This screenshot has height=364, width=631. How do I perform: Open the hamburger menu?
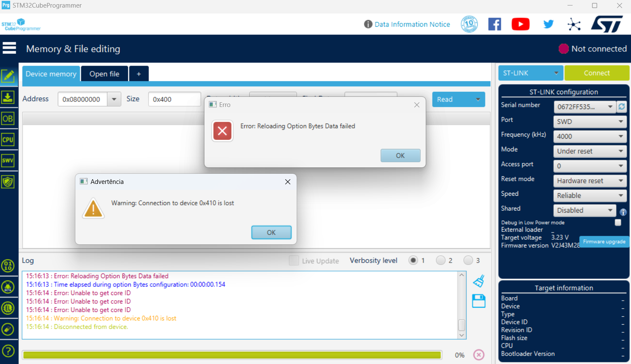tap(9, 48)
